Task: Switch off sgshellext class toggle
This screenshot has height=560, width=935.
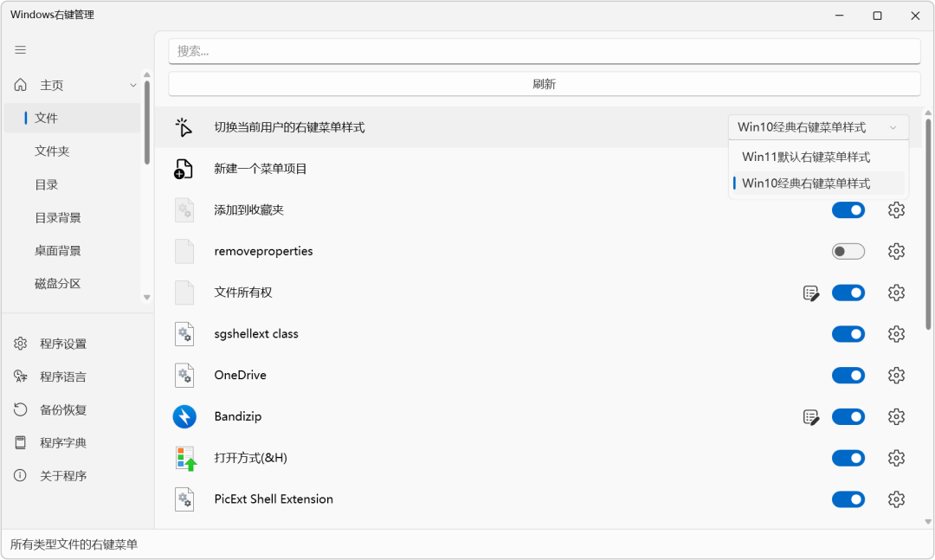Action: click(848, 334)
